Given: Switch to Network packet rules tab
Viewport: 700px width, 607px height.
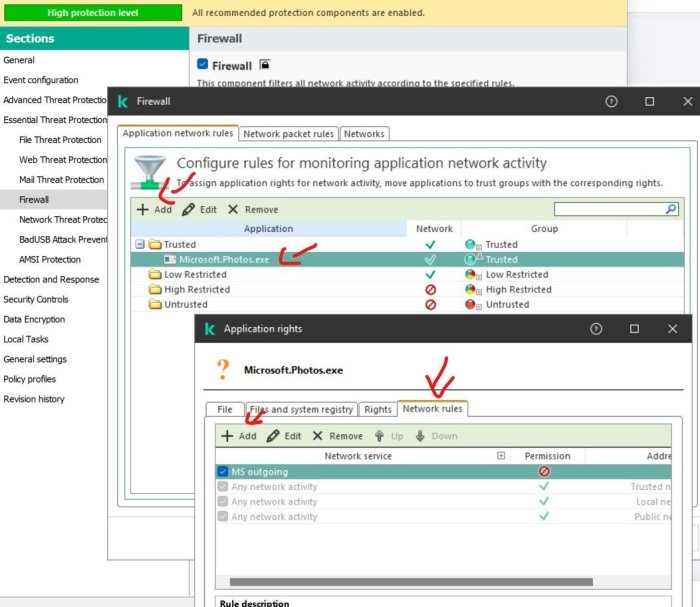Looking at the screenshot, I should pos(288,134).
